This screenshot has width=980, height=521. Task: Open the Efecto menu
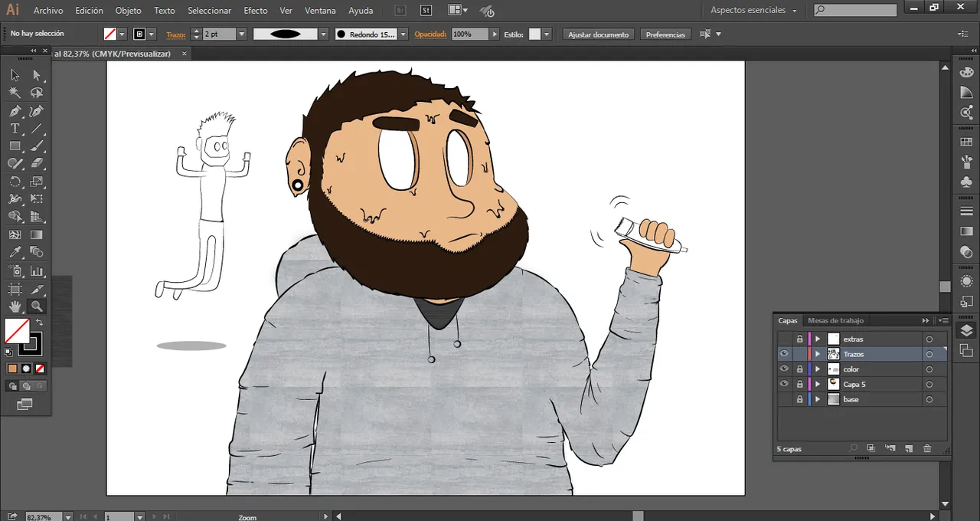tap(255, 11)
